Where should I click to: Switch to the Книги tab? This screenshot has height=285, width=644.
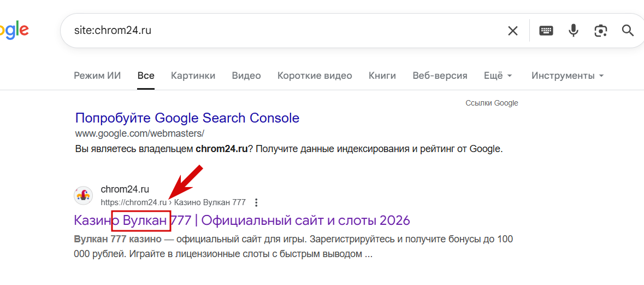[x=382, y=75]
